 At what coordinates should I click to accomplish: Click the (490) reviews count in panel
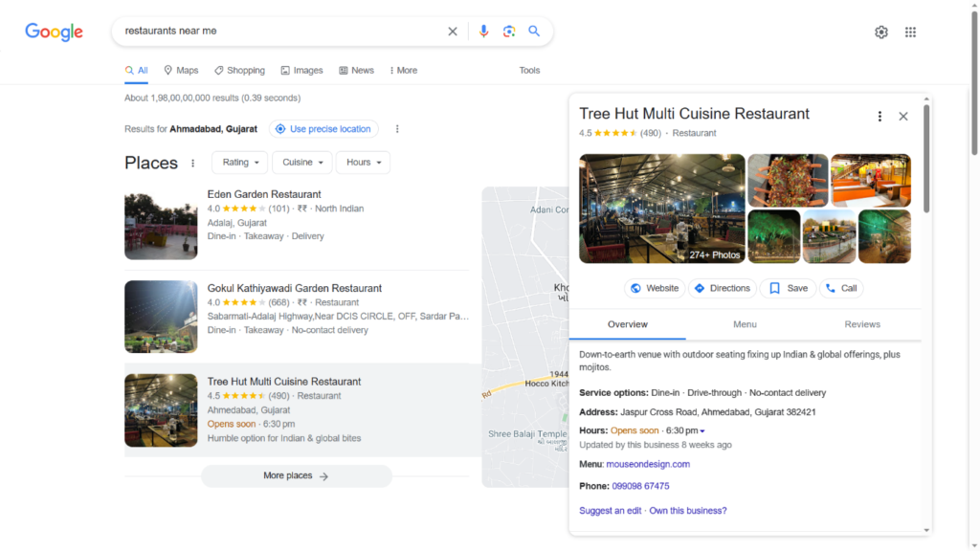(x=650, y=133)
